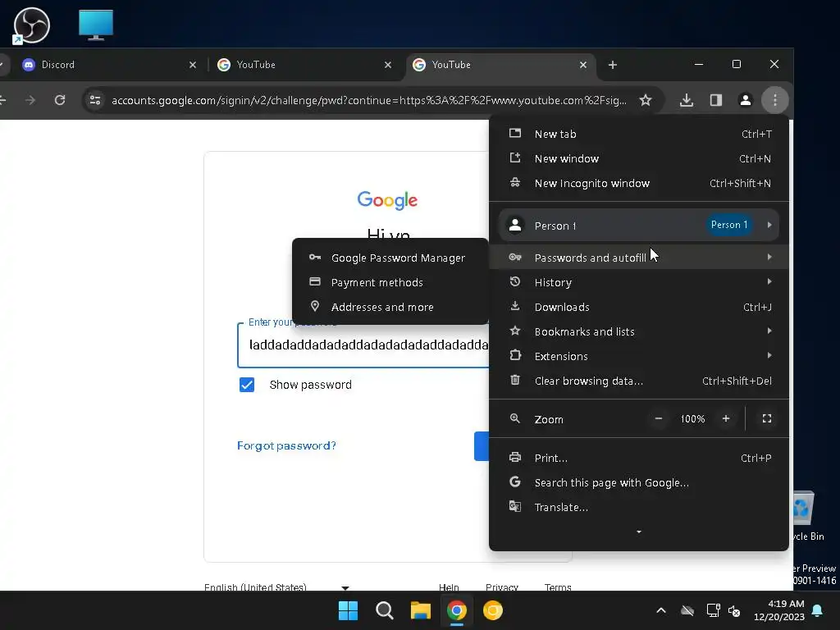
Task: Choose Addresses and more option
Action: [390, 307]
